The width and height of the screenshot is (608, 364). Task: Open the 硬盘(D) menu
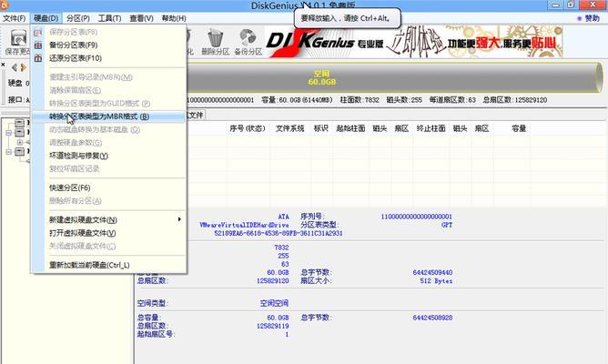pyautogui.click(x=46, y=18)
